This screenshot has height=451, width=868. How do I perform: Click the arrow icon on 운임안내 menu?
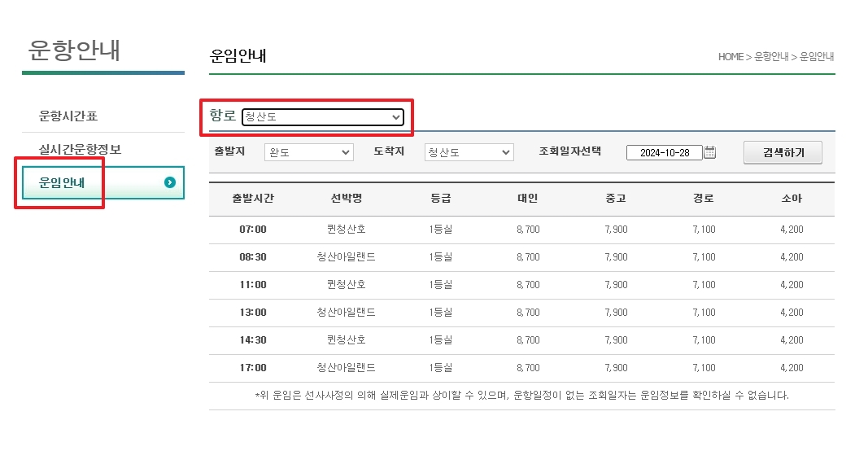(170, 182)
